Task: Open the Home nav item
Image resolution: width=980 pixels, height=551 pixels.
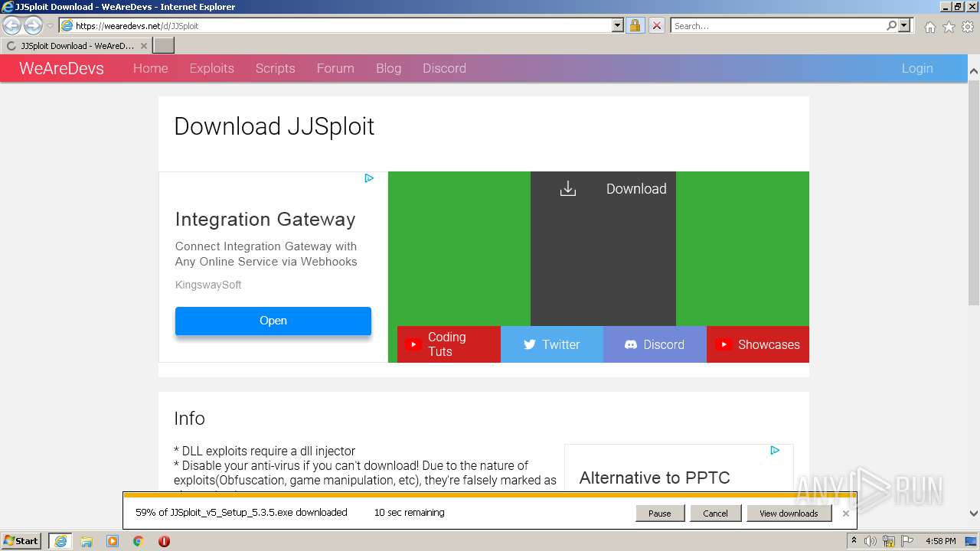Action: (x=150, y=68)
